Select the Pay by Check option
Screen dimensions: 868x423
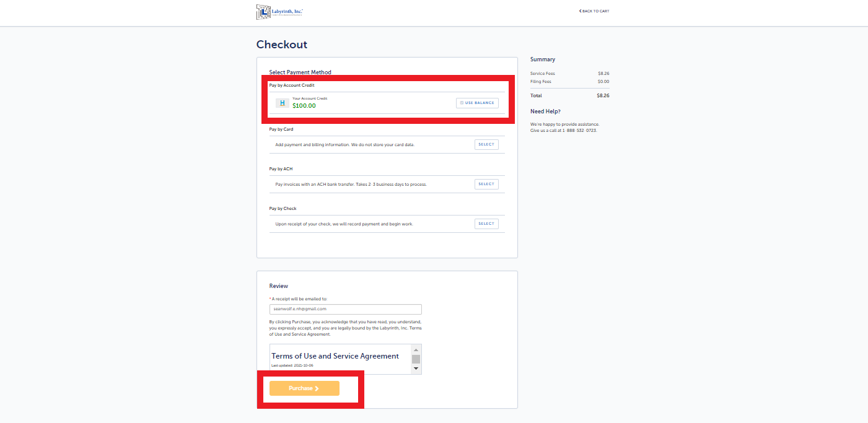486,224
